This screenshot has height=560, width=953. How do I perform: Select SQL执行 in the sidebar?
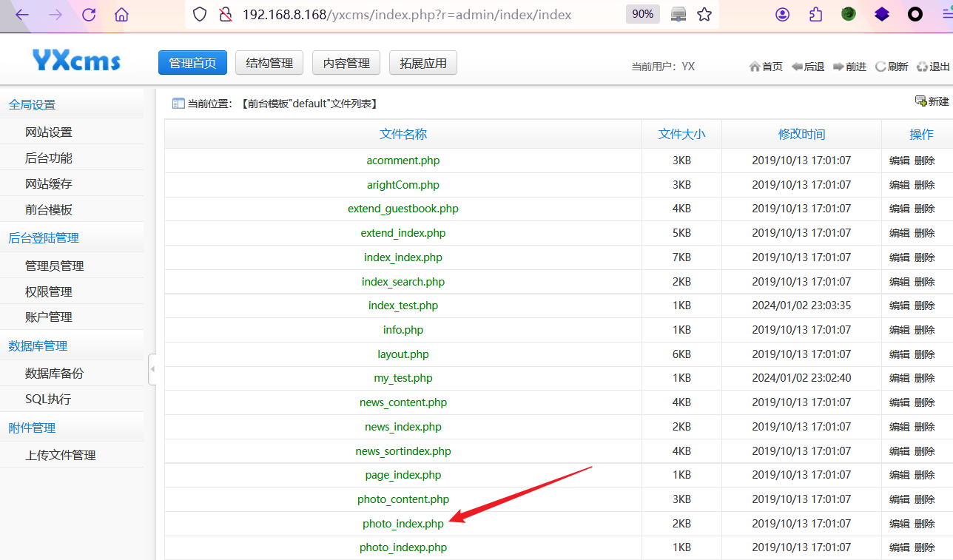48,399
